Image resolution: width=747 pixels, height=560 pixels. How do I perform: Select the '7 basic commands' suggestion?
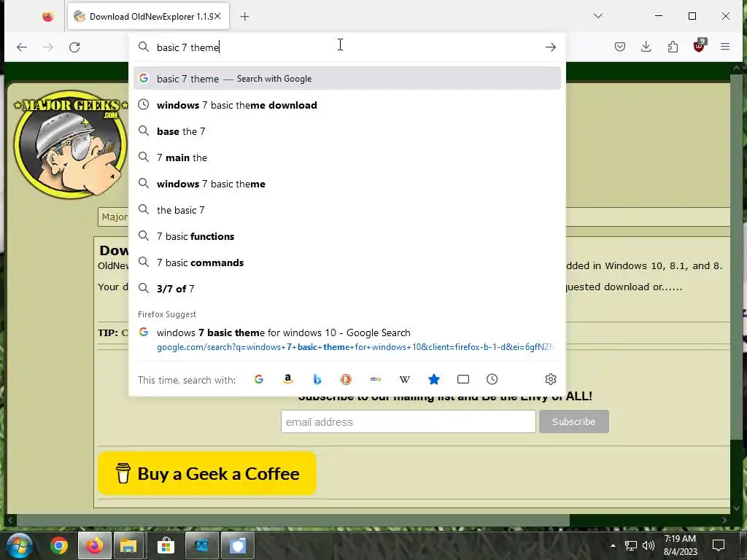click(347, 262)
